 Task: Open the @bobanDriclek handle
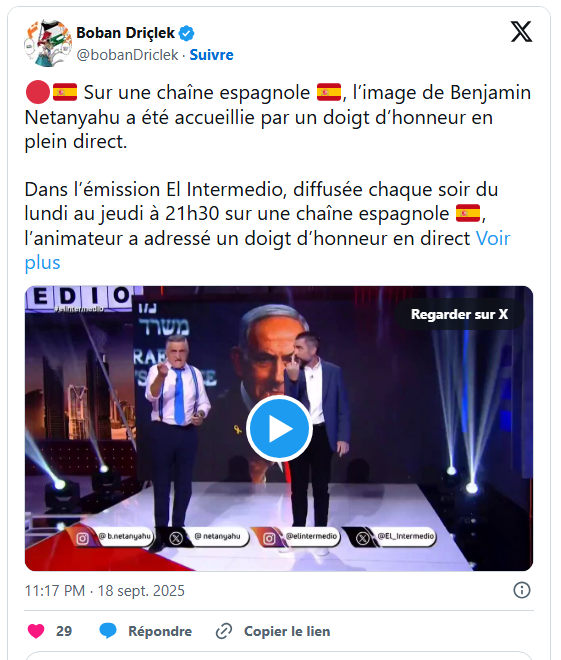[x=127, y=55]
